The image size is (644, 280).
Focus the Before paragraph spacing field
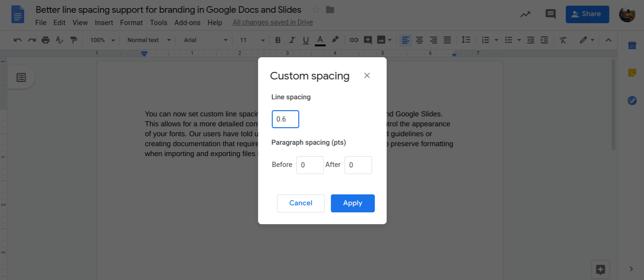(310, 165)
